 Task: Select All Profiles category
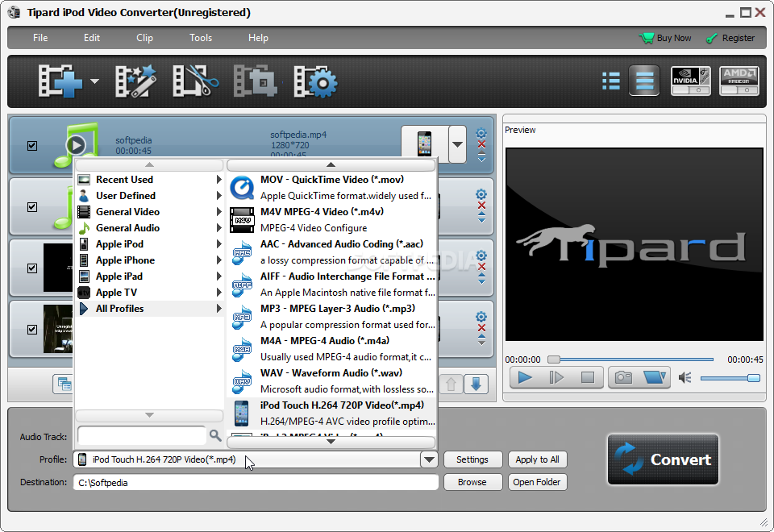pyautogui.click(x=150, y=309)
